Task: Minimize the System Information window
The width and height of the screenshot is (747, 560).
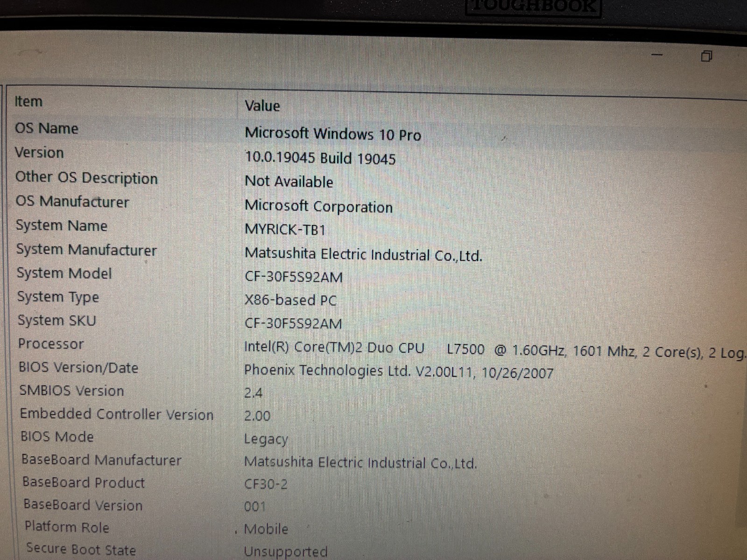Action: [x=657, y=55]
